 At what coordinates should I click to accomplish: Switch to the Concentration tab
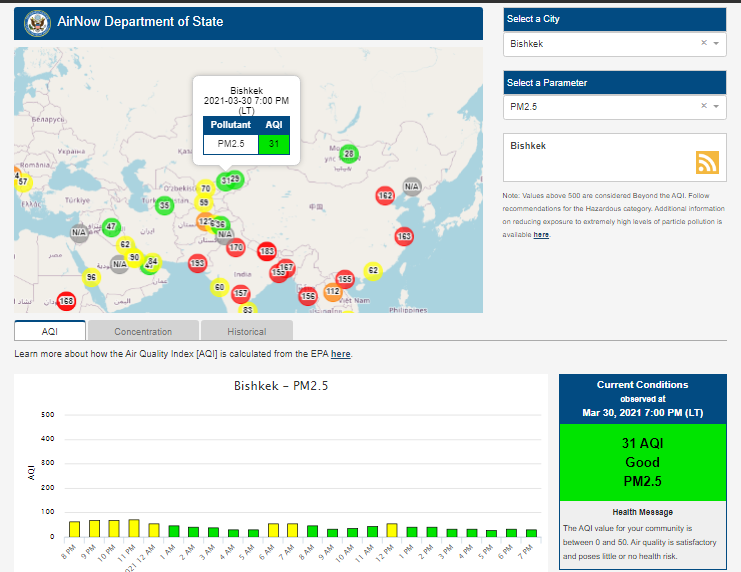click(x=142, y=331)
